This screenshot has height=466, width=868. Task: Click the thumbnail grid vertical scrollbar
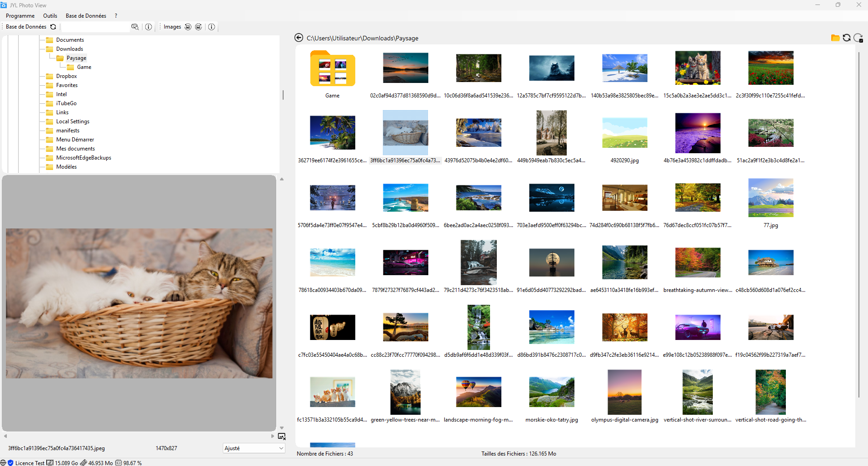click(x=858, y=224)
